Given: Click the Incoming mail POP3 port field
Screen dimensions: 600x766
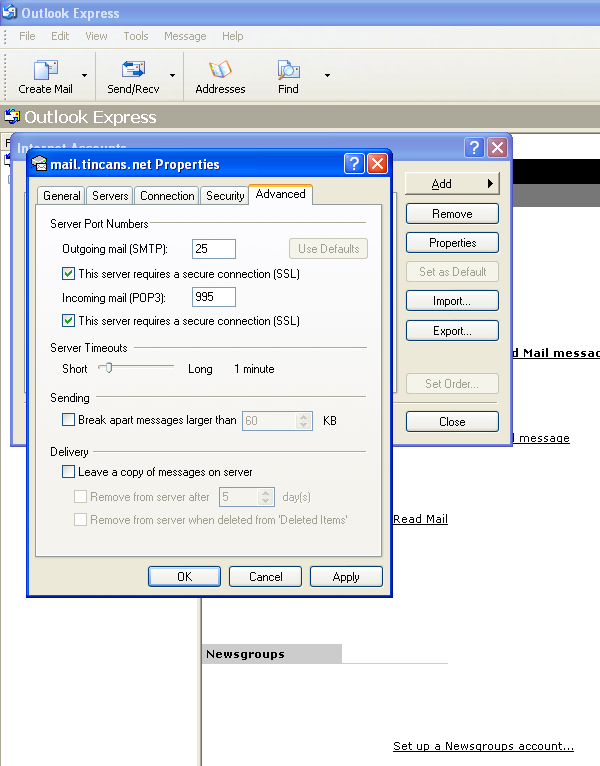Looking at the screenshot, I should [x=214, y=297].
